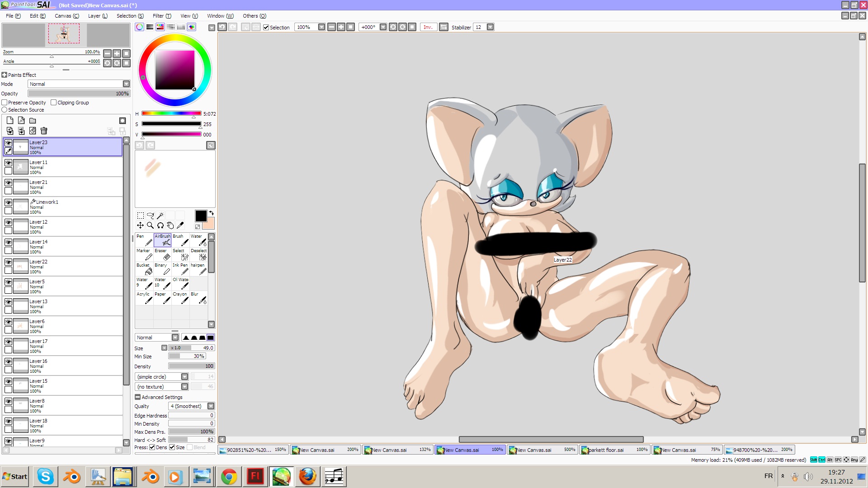Select the Eraser tool
This screenshot has height=488, width=868.
pyautogui.click(x=161, y=254)
